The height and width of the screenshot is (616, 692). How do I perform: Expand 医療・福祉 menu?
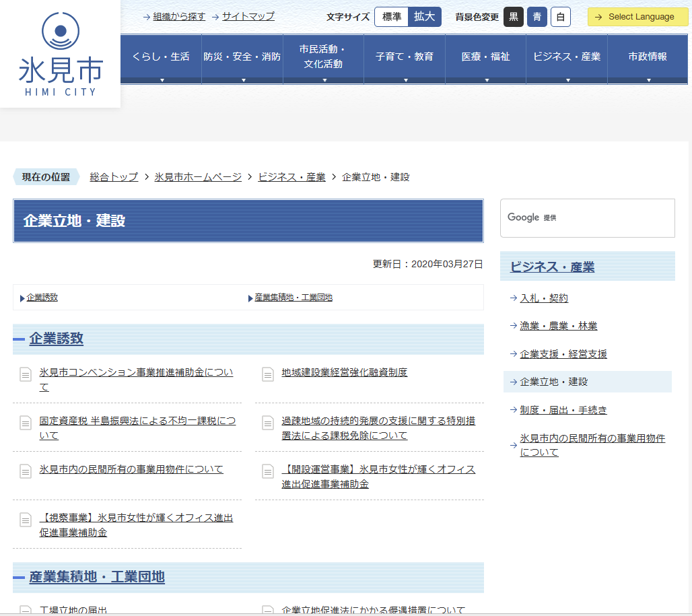[x=486, y=59]
